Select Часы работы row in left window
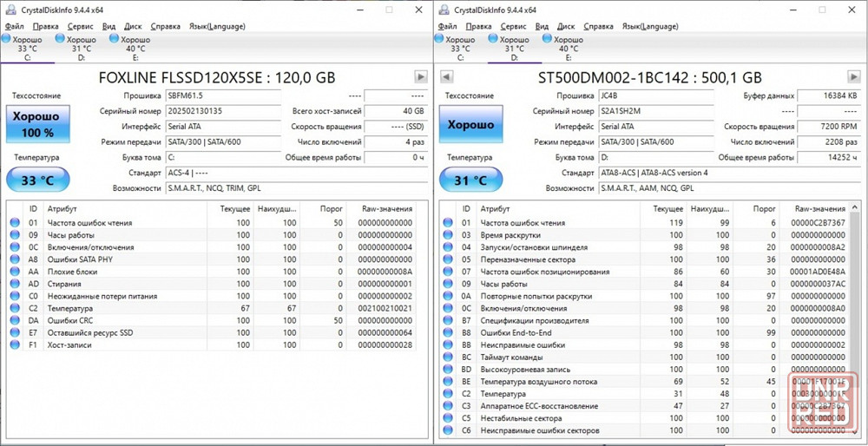The width and height of the screenshot is (868, 446). (212, 235)
